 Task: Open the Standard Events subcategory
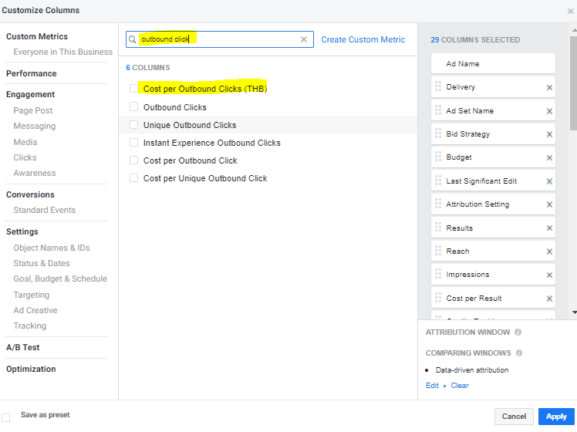click(x=45, y=210)
